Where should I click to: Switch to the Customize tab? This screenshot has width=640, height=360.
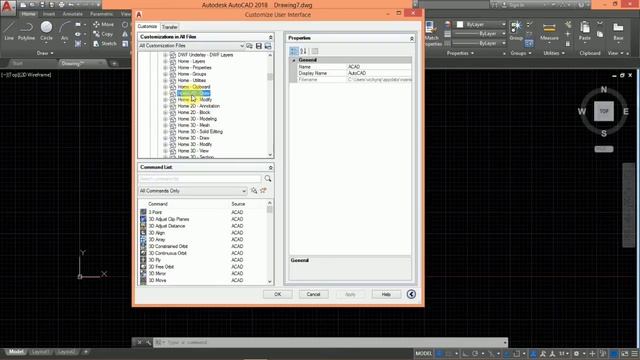pyautogui.click(x=147, y=26)
